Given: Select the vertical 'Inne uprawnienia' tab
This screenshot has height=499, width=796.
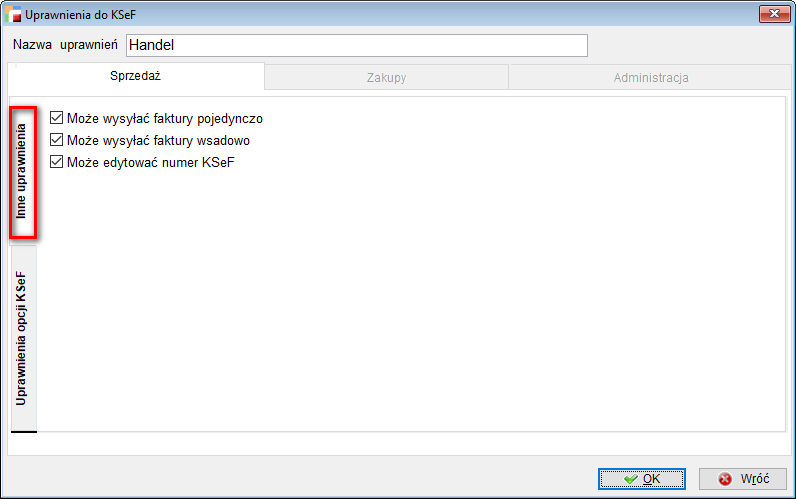Looking at the screenshot, I should (23, 172).
